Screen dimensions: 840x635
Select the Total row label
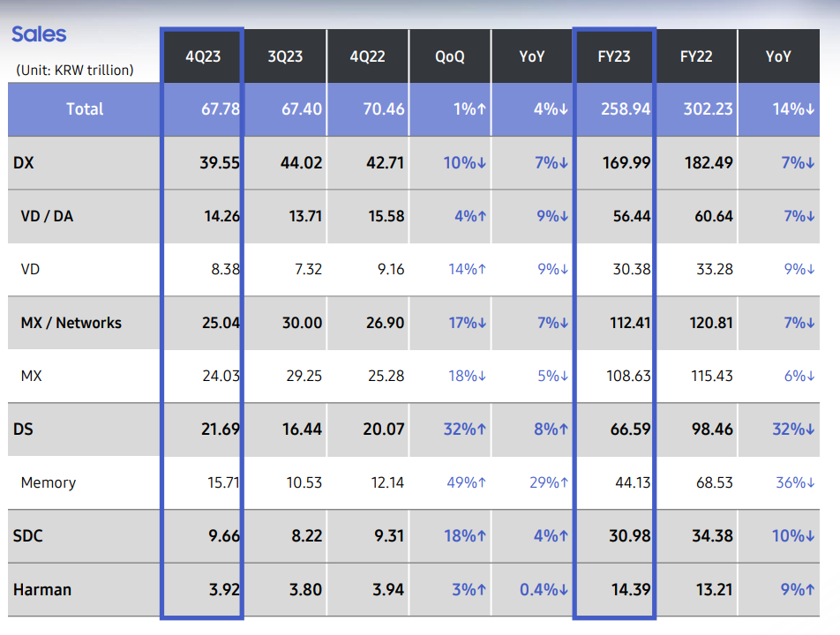[x=85, y=109]
